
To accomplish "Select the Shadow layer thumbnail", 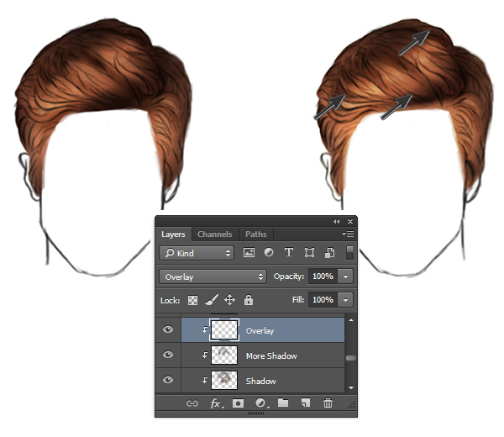I will click(x=224, y=380).
